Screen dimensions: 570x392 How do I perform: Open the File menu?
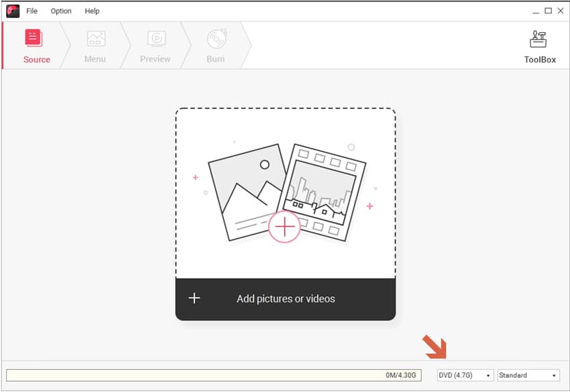pos(32,11)
